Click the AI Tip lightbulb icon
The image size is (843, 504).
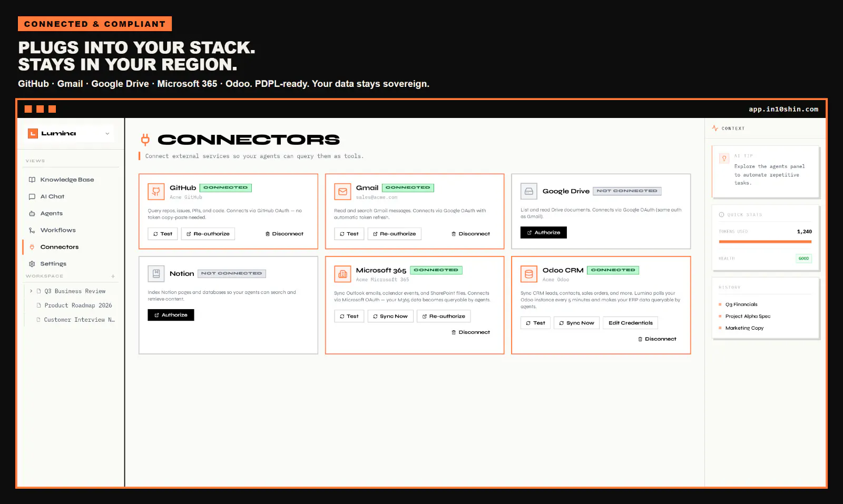[724, 158]
